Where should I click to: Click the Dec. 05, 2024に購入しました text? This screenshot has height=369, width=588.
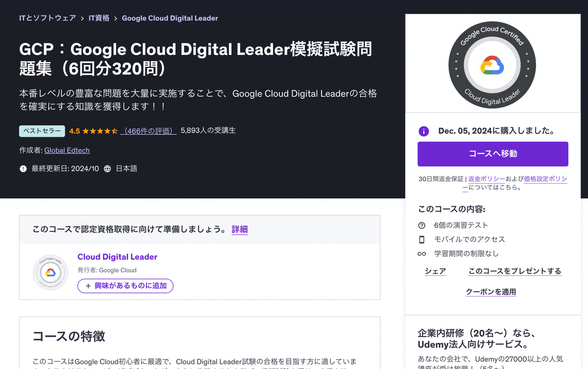click(496, 131)
